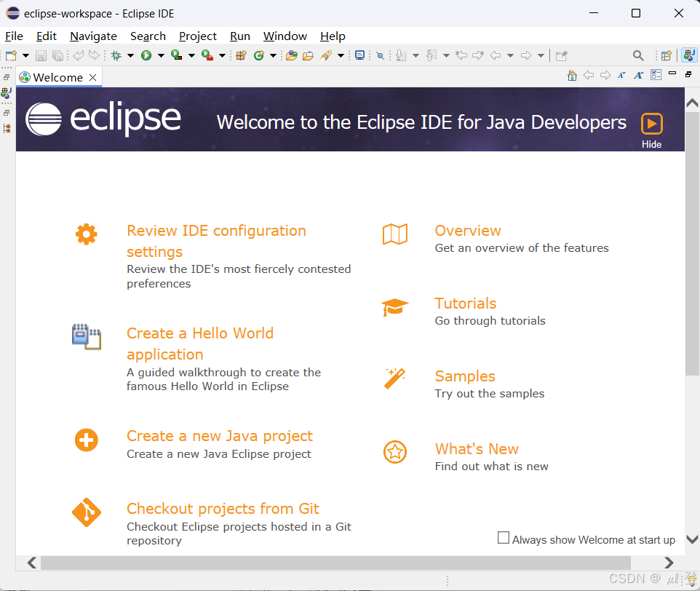Open the Customize Page icon on Welcome toolbar
This screenshot has height=591, width=700.
[656, 75]
